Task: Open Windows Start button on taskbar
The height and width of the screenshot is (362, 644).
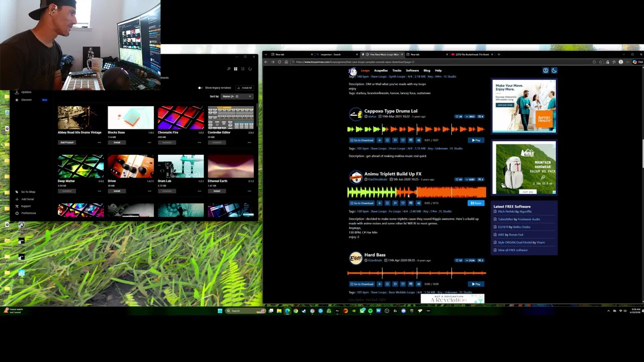Action: point(220,311)
